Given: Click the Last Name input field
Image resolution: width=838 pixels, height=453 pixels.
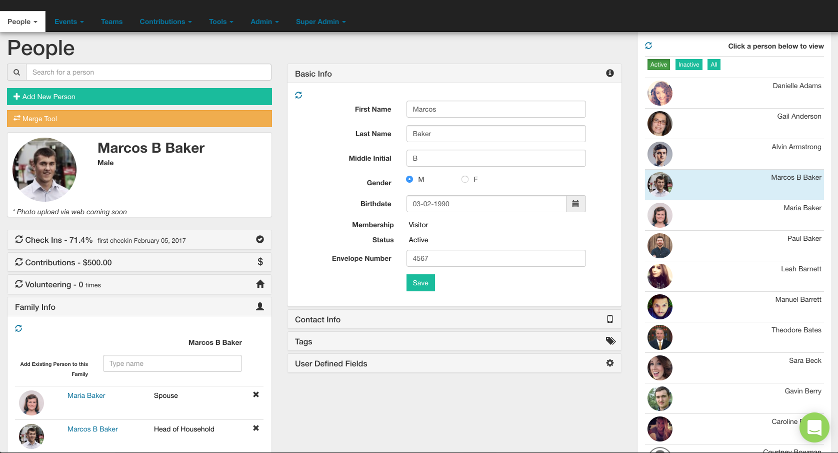Looking at the screenshot, I should tap(495, 134).
